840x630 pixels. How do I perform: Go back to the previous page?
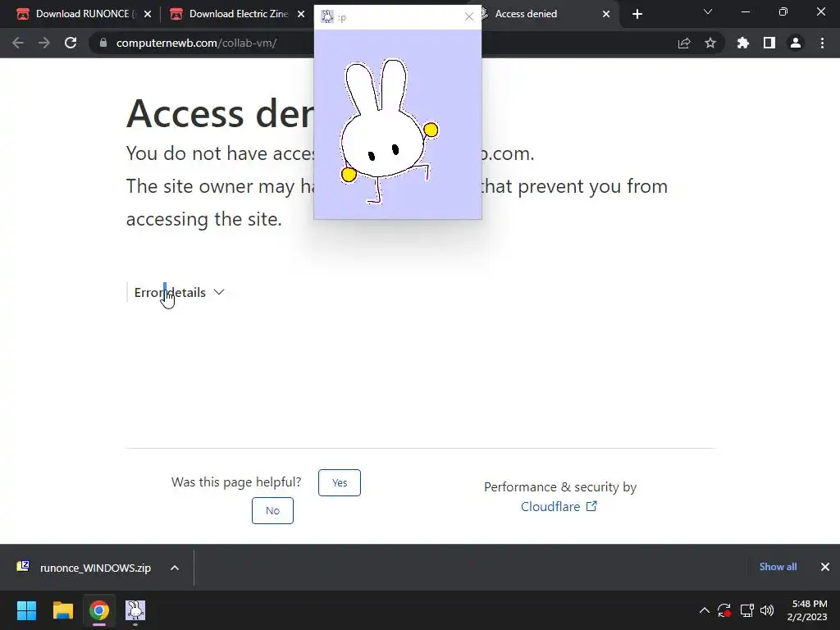(18, 43)
